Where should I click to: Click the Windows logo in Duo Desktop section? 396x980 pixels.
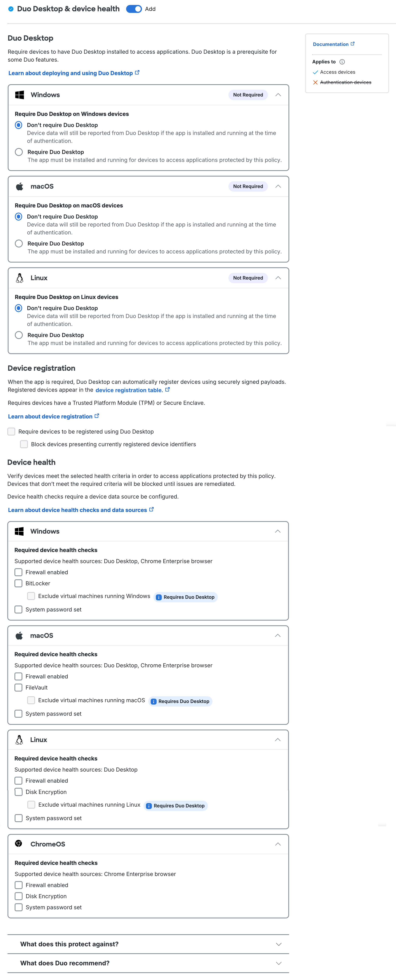click(x=19, y=95)
